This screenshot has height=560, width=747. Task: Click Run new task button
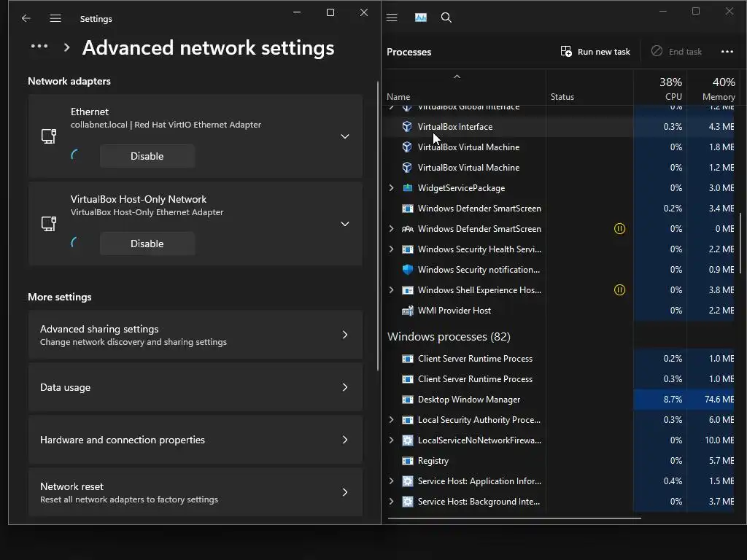click(x=595, y=52)
